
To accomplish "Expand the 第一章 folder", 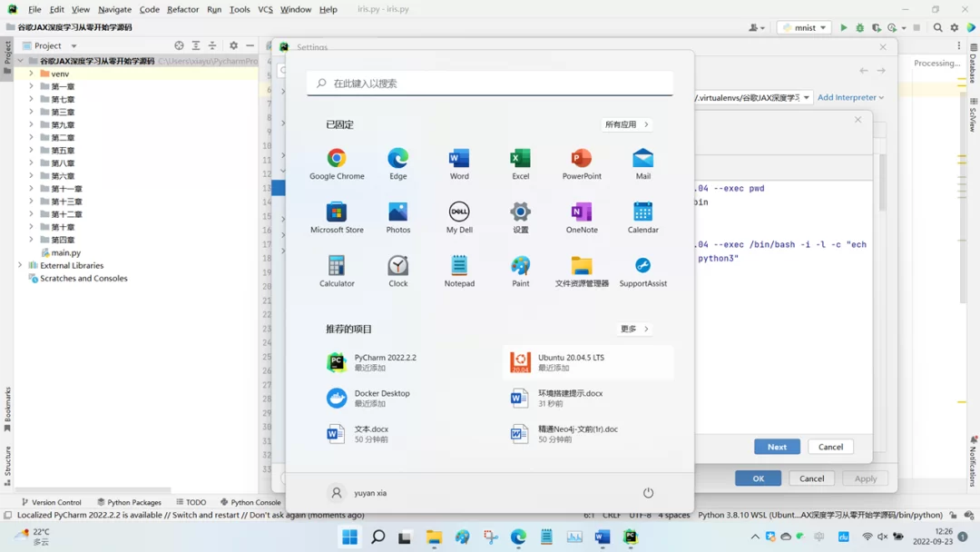I will click(x=31, y=86).
